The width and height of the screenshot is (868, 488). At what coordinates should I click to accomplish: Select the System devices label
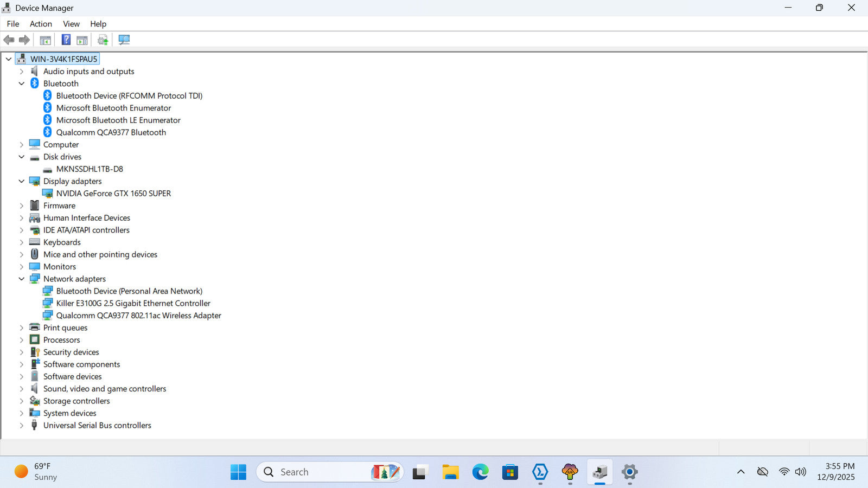[x=70, y=413]
